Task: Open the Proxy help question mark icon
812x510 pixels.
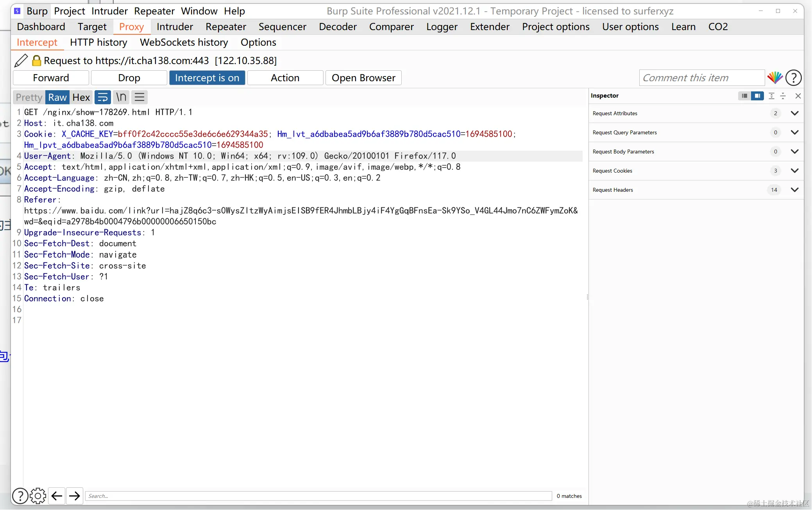Action: pos(793,78)
